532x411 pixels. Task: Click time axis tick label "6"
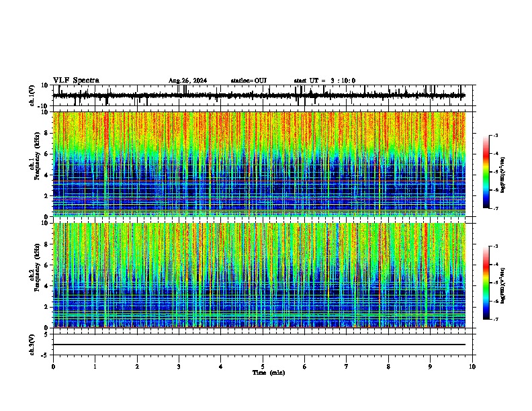[305, 367]
